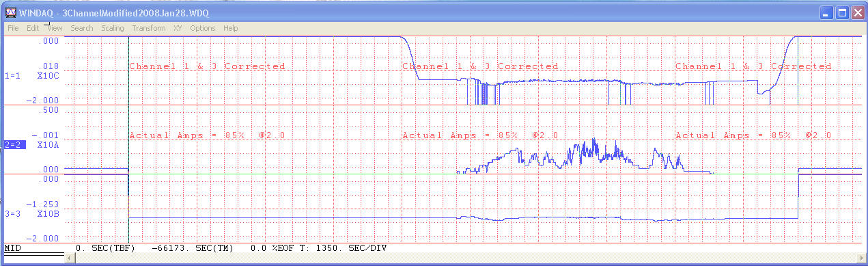Open the Search menu
Viewport: 868px width, 266px height.
click(x=82, y=28)
